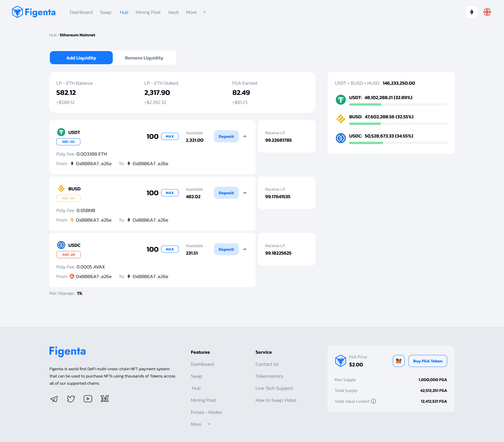The height and width of the screenshot is (442, 504).
Task: Click the MetaMask fox icon button
Action: 399,361
